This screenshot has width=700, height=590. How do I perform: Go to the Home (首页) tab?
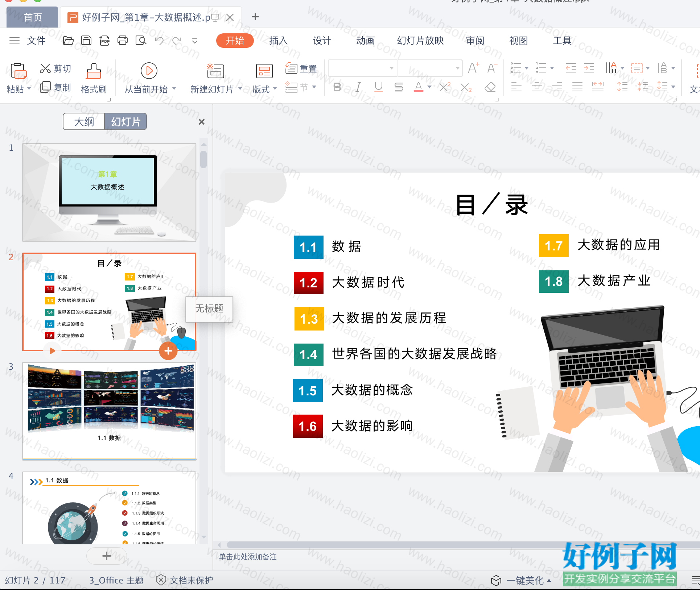(33, 17)
